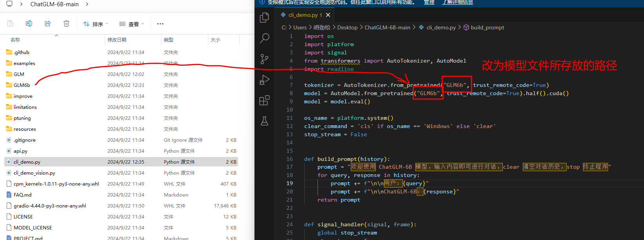Open the VS Code Explorer view
The image size is (644, 240).
point(264,17)
